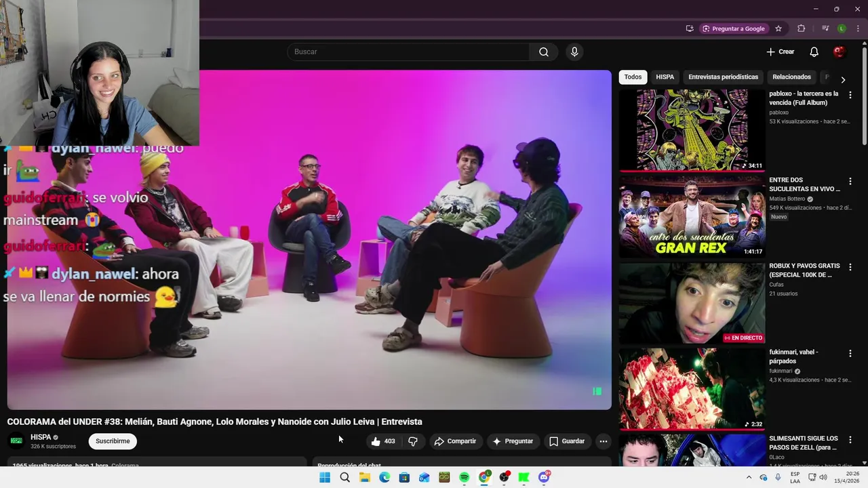Open options for ENTRE DOS SUCULENTAS video
Viewport: 868px width, 488px height.
pos(850,182)
